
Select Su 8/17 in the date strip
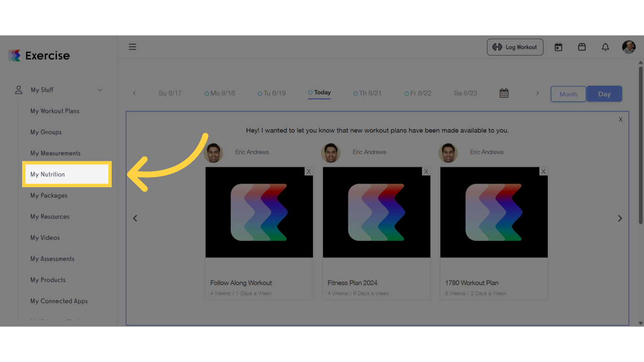pos(170,93)
